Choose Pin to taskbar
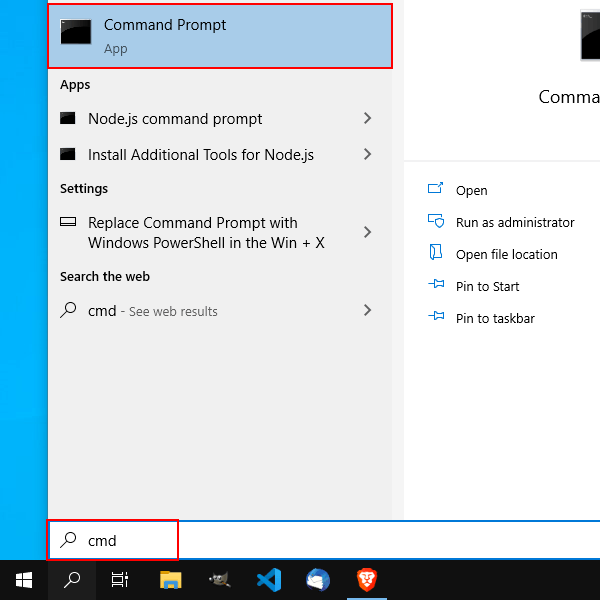The height and width of the screenshot is (600, 600). tap(495, 318)
